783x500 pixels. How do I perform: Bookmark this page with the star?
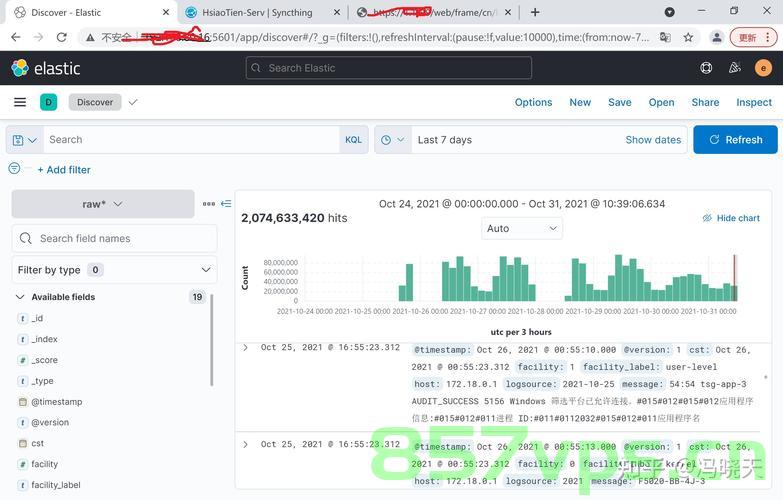coord(688,37)
